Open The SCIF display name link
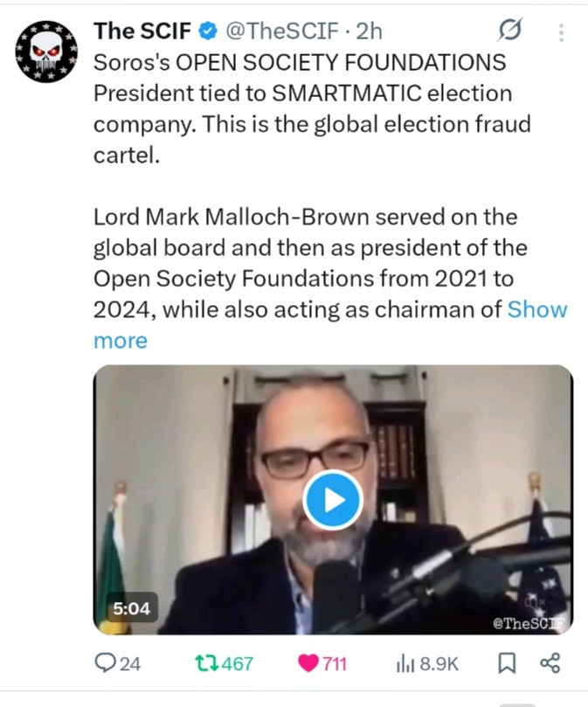Viewport: 588px width, 707px height. click(142, 31)
